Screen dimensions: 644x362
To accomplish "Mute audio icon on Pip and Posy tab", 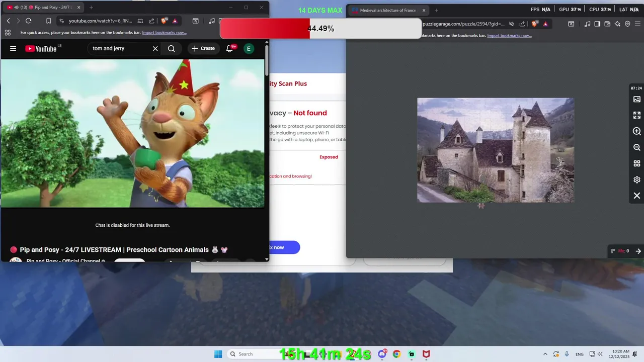I will coord(16,8).
